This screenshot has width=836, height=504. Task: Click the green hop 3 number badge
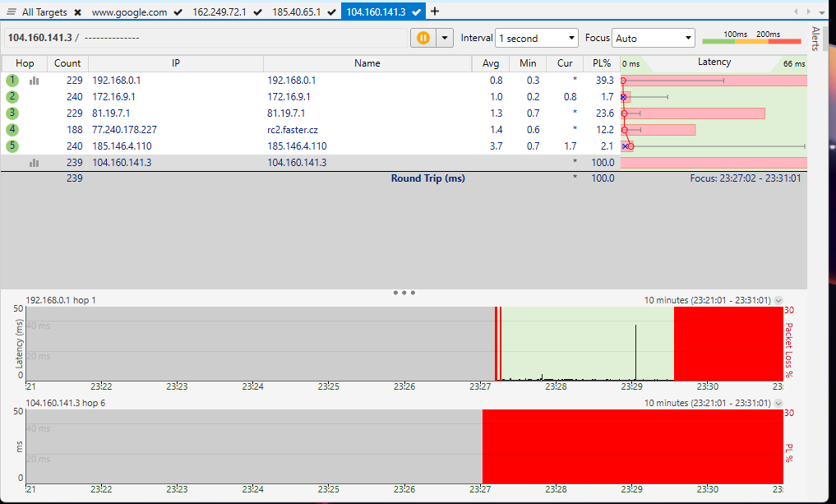12,113
